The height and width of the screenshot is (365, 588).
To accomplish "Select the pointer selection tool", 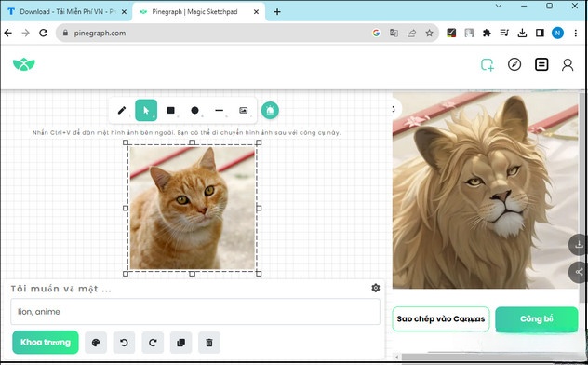I will pos(146,110).
